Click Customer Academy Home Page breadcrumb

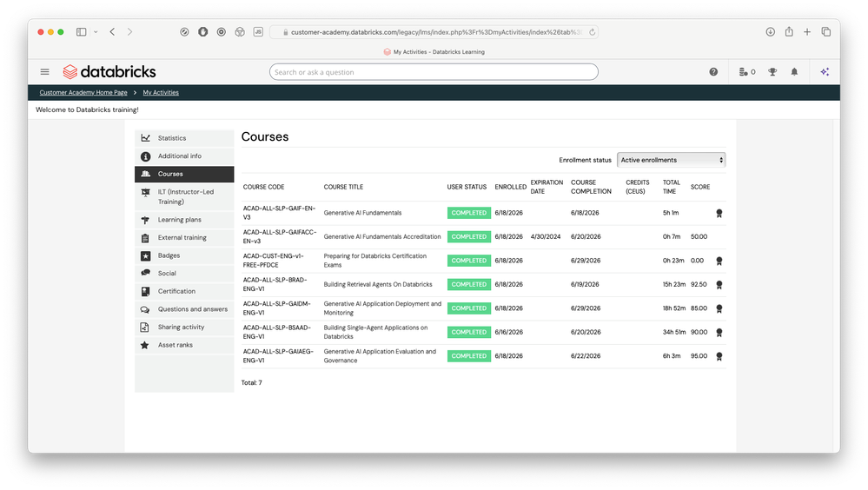pyautogui.click(x=83, y=92)
